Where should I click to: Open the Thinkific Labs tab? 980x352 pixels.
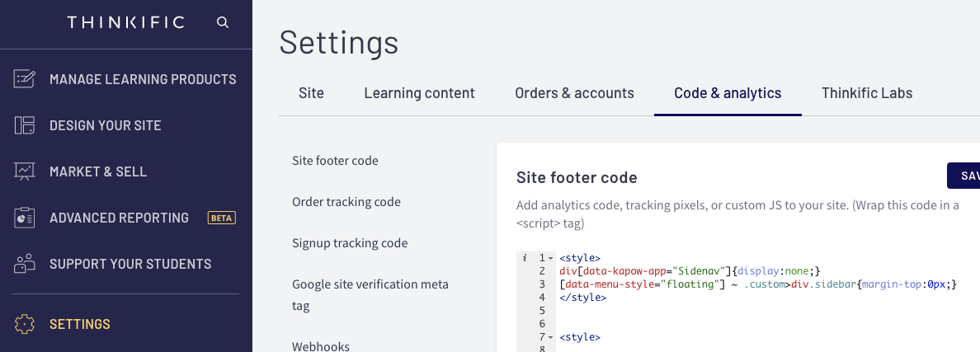[x=866, y=93]
